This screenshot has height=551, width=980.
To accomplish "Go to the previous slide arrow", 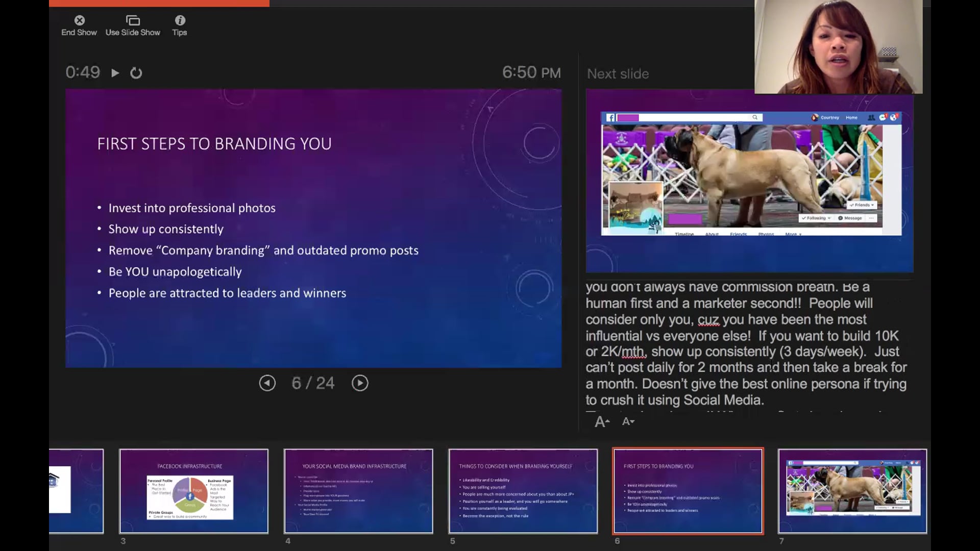I will (267, 383).
